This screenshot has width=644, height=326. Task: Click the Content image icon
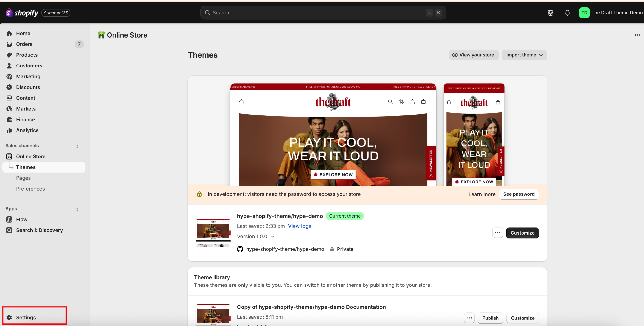point(9,98)
